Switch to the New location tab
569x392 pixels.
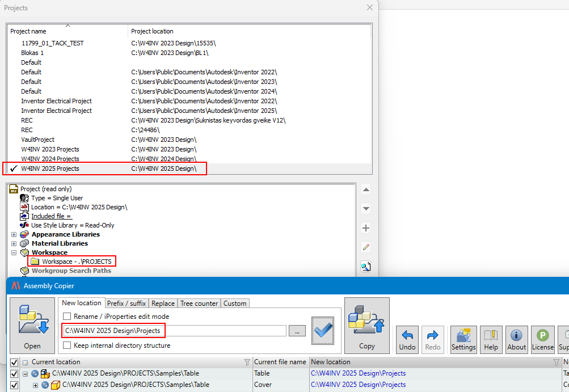click(x=82, y=303)
